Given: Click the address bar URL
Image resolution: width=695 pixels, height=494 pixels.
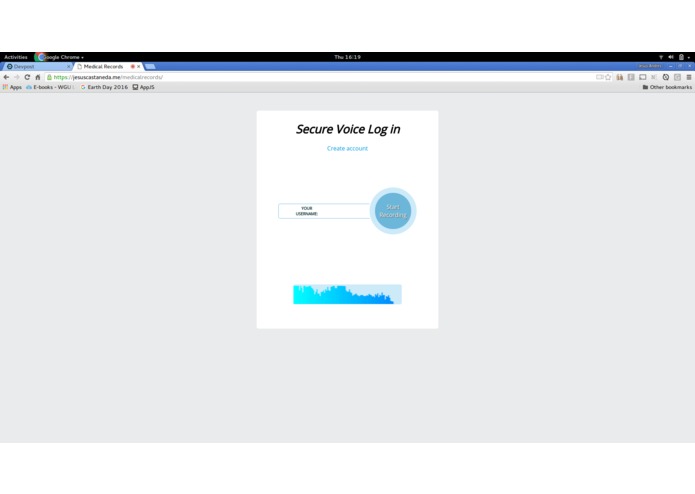Looking at the screenshot, I should [108, 77].
